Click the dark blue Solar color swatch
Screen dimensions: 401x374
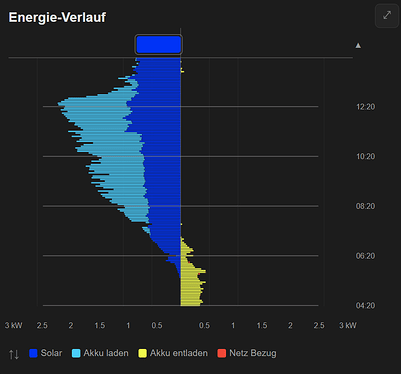33,353
